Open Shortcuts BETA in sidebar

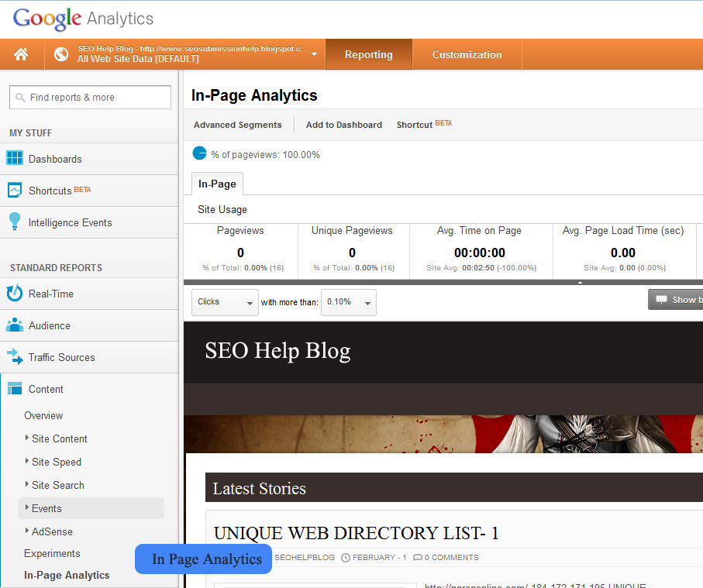point(60,191)
